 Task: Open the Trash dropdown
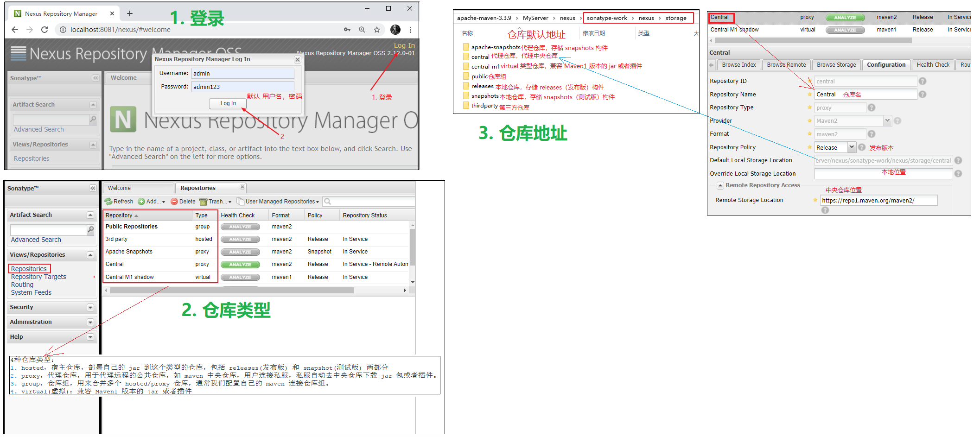tap(216, 202)
